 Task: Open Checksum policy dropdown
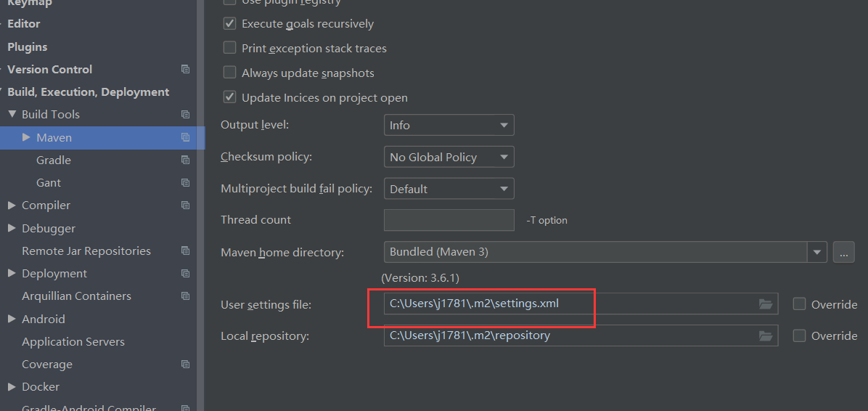[449, 157]
